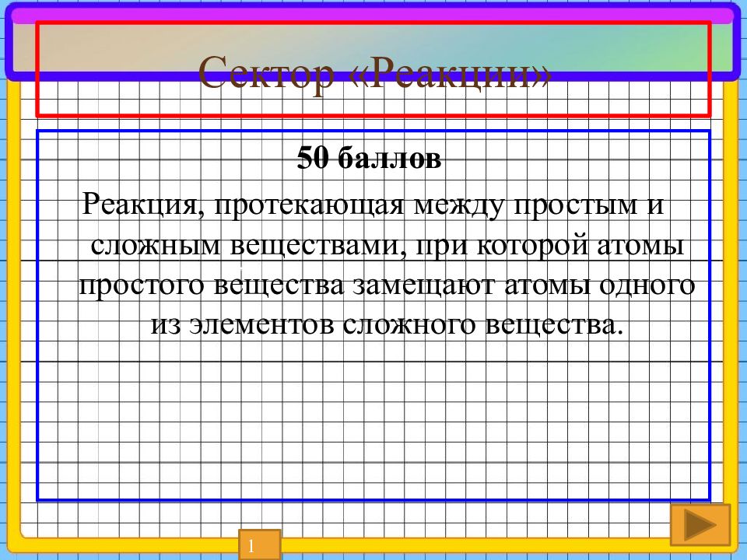
Task: Click the bold heading «50 баллов»
Action: pos(369,158)
